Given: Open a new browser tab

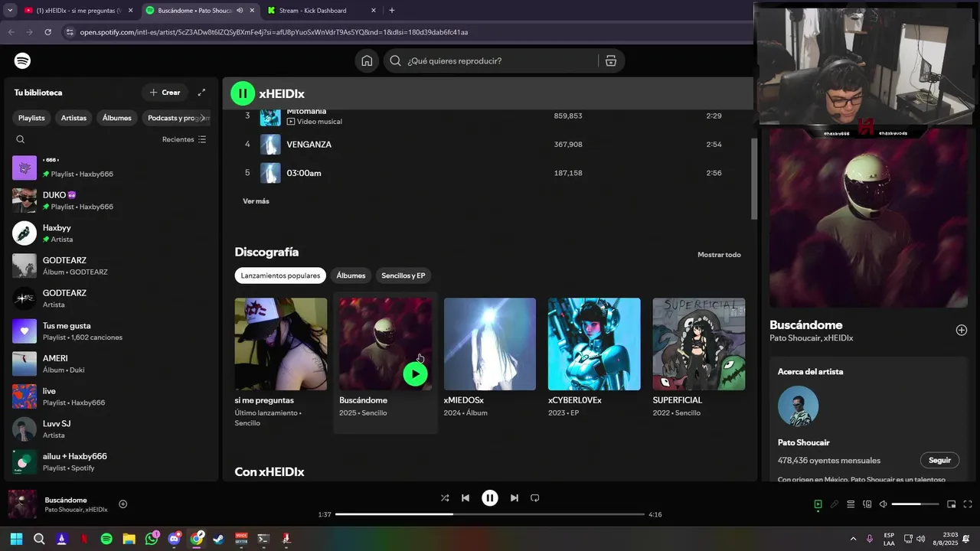Looking at the screenshot, I should [x=392, y=11].
